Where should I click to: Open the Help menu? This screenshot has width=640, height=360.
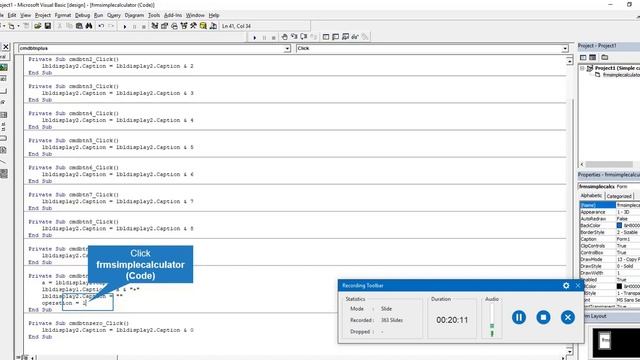(x=214, y=15)
